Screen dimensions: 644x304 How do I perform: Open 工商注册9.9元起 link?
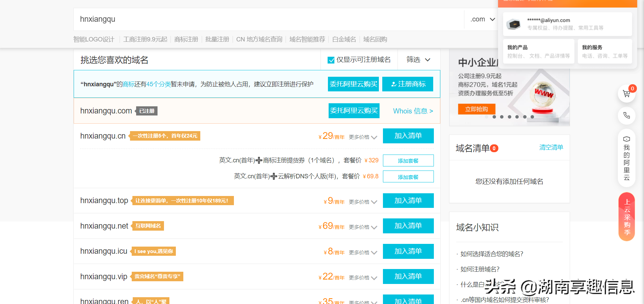(145, 39)
